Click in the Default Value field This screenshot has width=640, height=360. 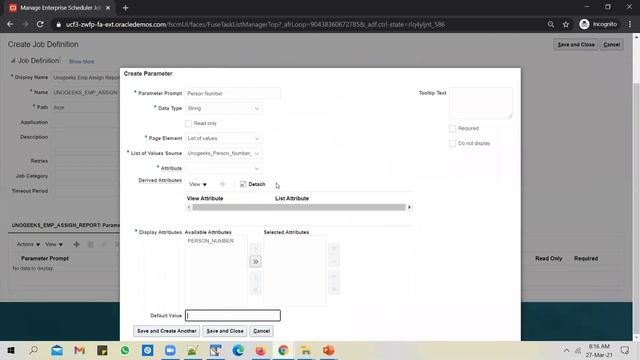coord(233,316)
